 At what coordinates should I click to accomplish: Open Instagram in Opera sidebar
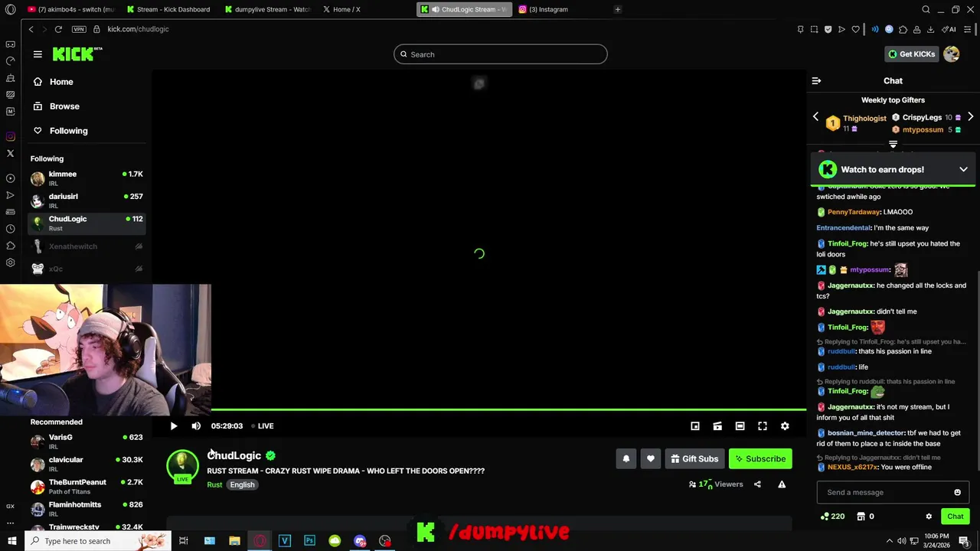coord(10,136)
